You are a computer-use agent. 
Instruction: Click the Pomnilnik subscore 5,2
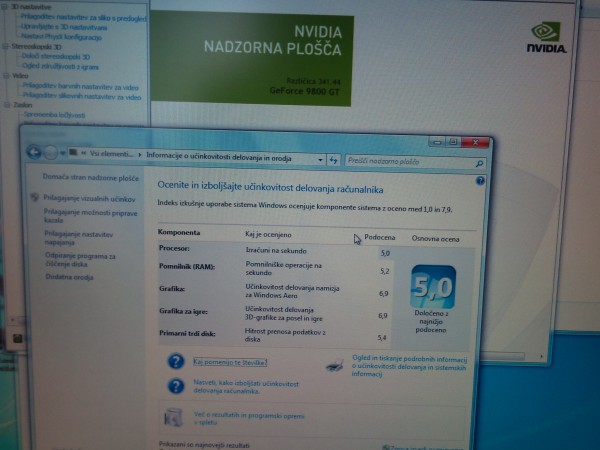click(x=385, y=271)
